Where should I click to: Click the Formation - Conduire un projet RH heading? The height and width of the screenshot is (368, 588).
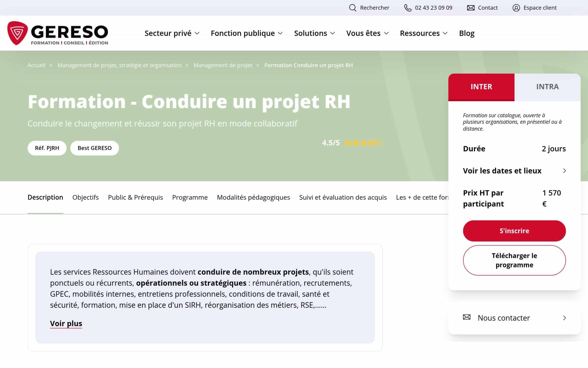coord(189,101)
